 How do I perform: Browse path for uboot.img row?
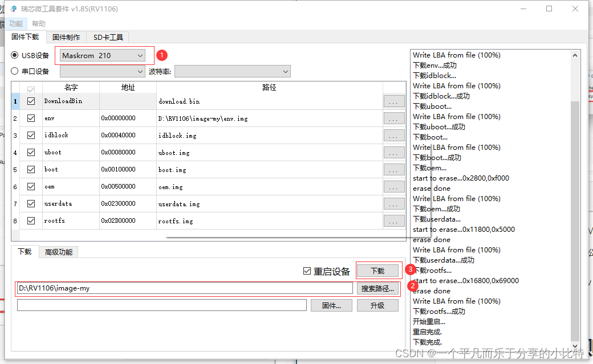(393, 152)
